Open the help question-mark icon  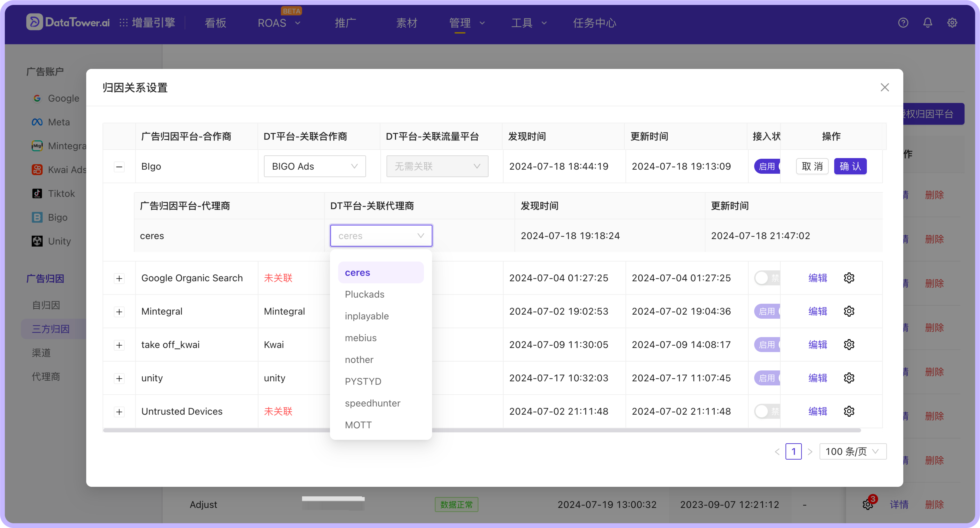903,23
